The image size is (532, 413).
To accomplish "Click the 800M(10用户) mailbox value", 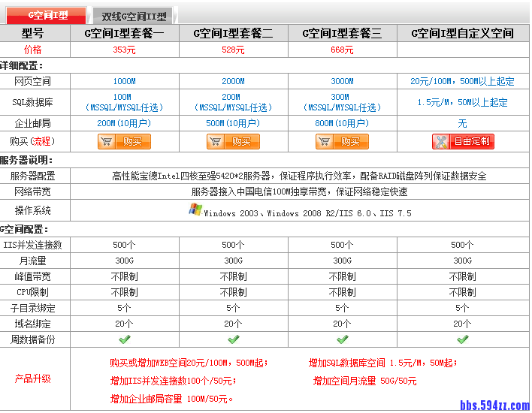I will 342,123.
